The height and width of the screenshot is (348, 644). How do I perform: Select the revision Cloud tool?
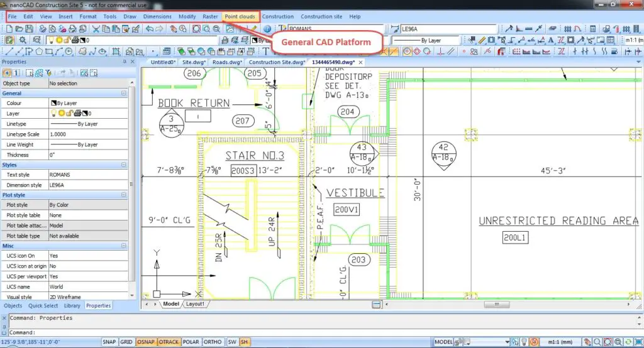[82, 52]
